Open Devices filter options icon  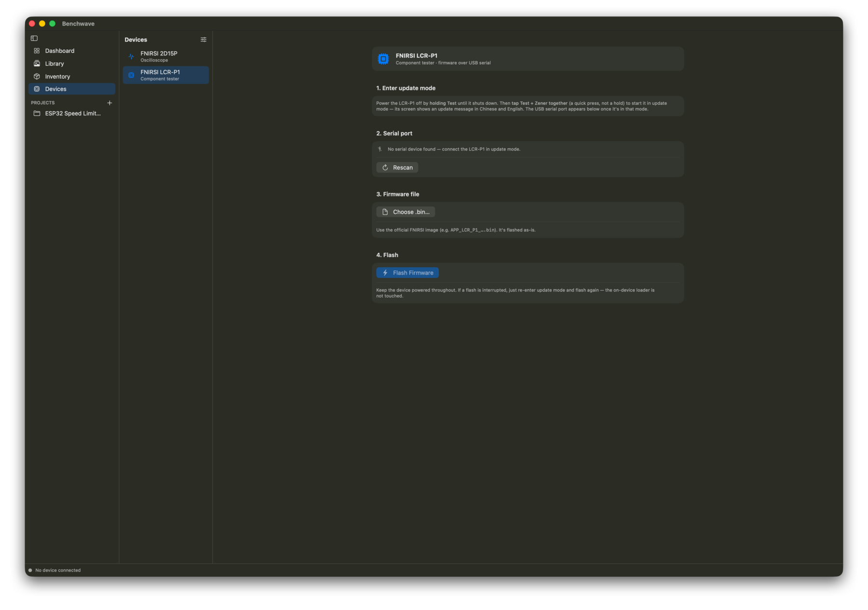pyautogui.click(x=203, y=40)
